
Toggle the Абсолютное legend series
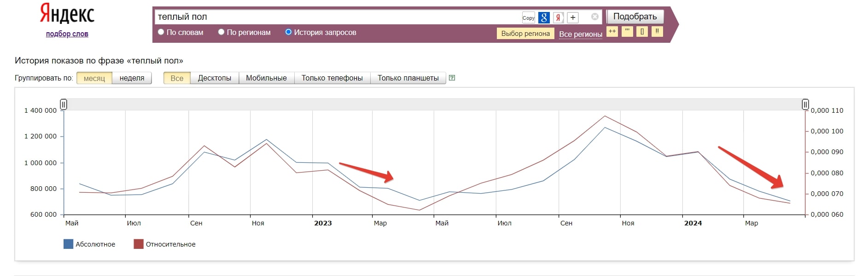pos(89,244)
